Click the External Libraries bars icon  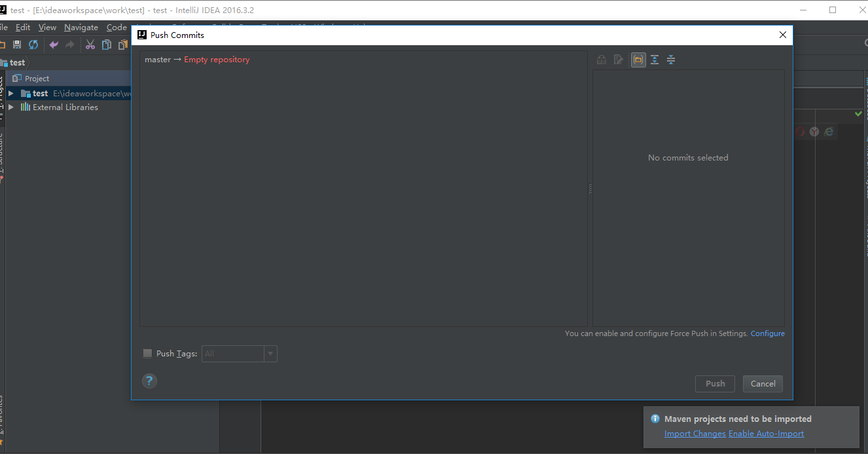click(x=26, y=107)
